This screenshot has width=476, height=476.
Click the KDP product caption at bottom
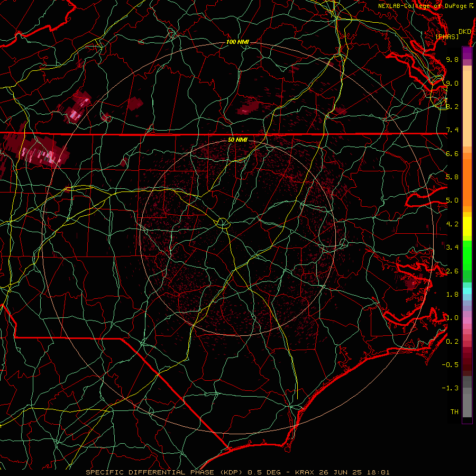click(x=237, y=472)
